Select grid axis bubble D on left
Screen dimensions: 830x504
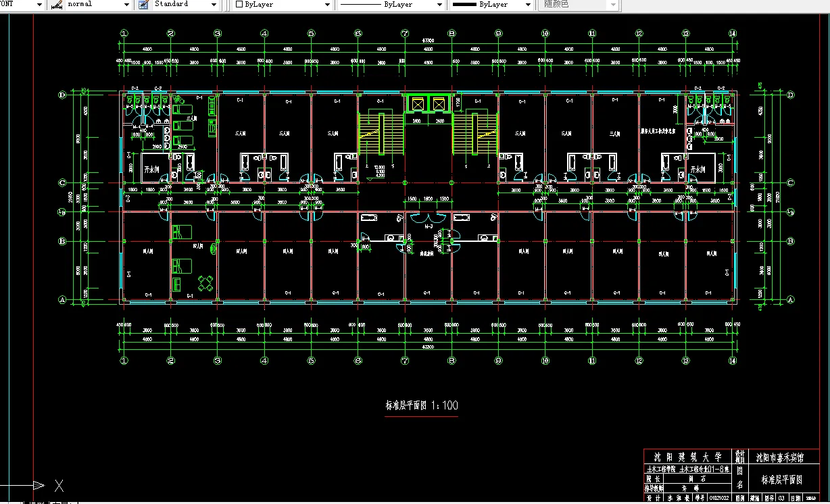(x=62, y=95)
